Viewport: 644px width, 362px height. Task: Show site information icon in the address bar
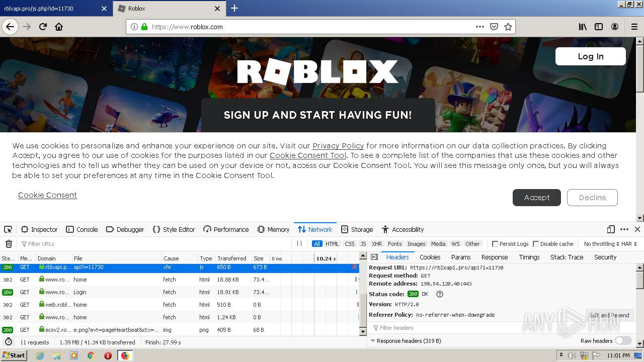click(x=134, y=27)
